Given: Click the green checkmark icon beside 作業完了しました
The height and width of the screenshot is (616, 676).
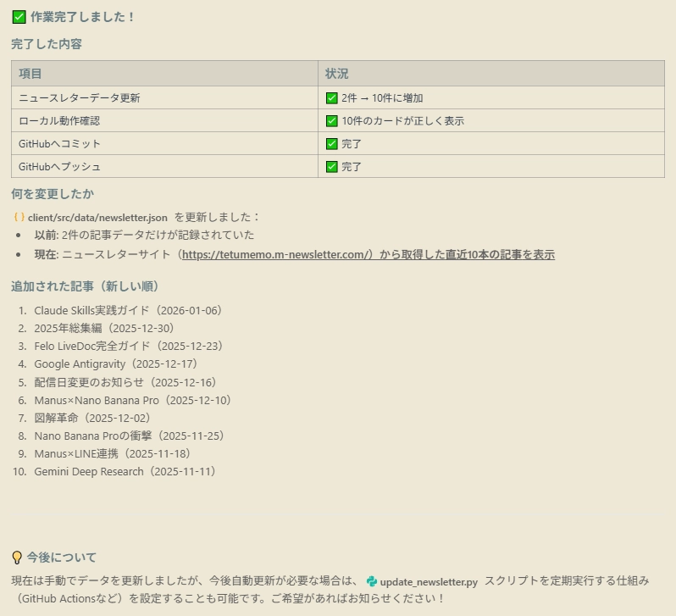Looking at the screenshot, I should tap(19, 17).
